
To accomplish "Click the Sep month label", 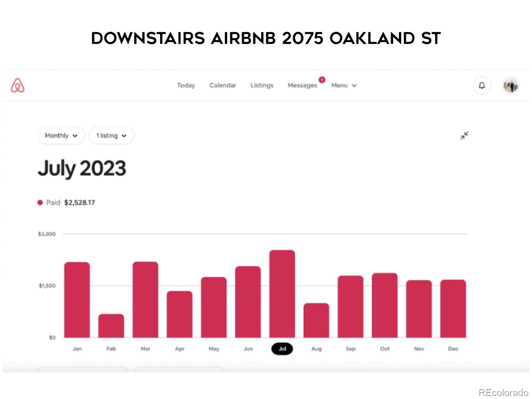I will (351, 349).
